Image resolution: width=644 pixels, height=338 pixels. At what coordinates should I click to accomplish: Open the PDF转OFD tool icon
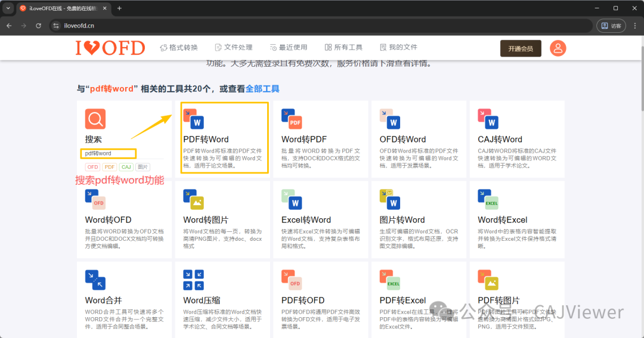tap(292, 280)
